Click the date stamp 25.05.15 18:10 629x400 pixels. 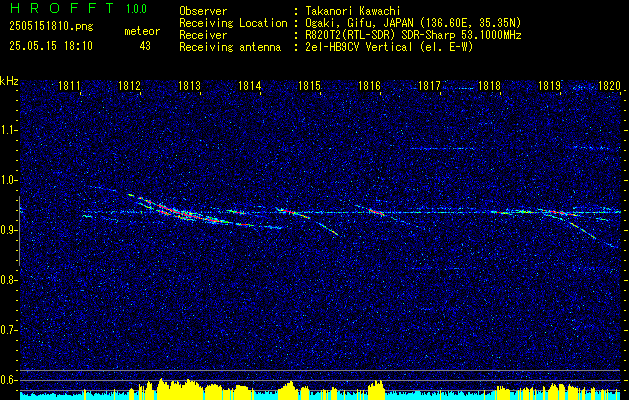coord(51,46)
